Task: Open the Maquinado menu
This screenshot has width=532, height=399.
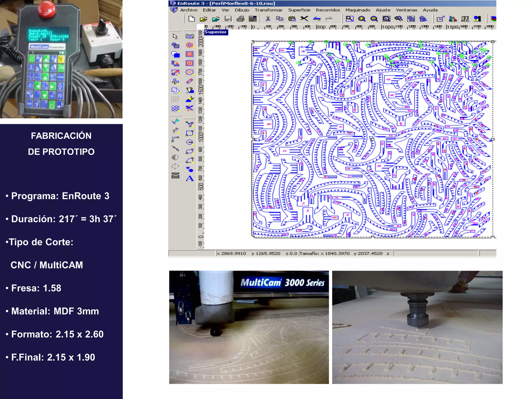Action: (x=357, y=10)
